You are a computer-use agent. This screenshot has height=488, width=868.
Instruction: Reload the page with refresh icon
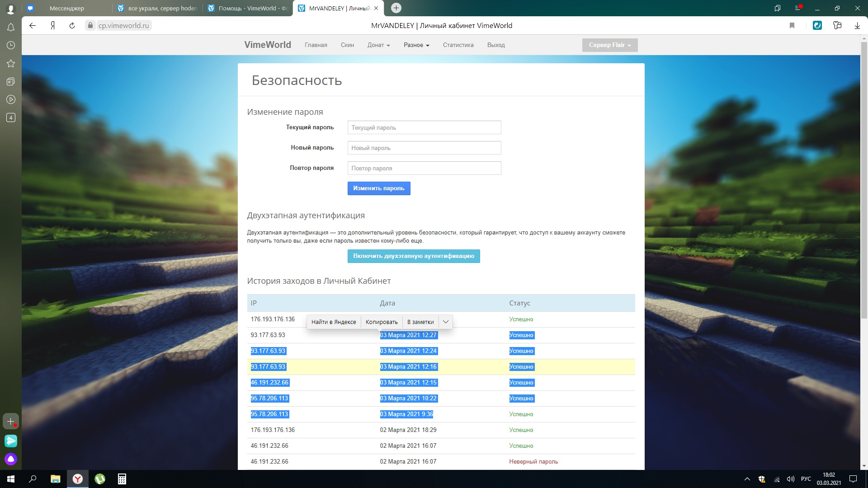pos(72,26)
